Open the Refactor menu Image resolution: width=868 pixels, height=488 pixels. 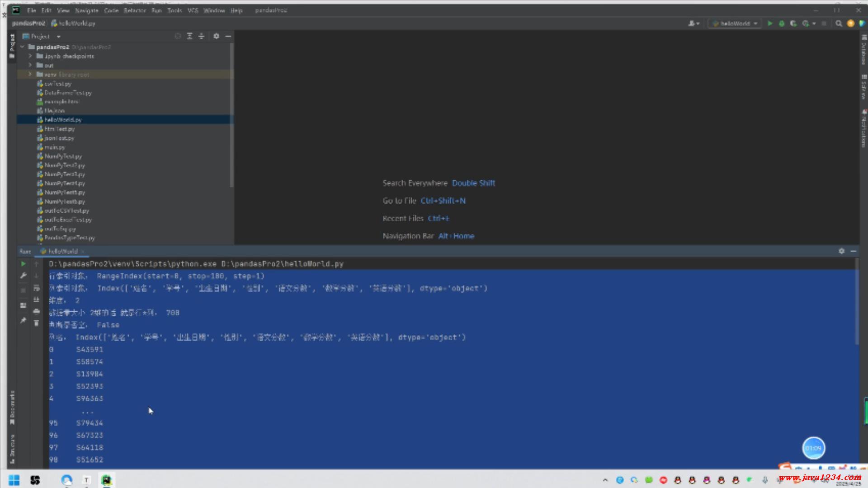point(134,10)
